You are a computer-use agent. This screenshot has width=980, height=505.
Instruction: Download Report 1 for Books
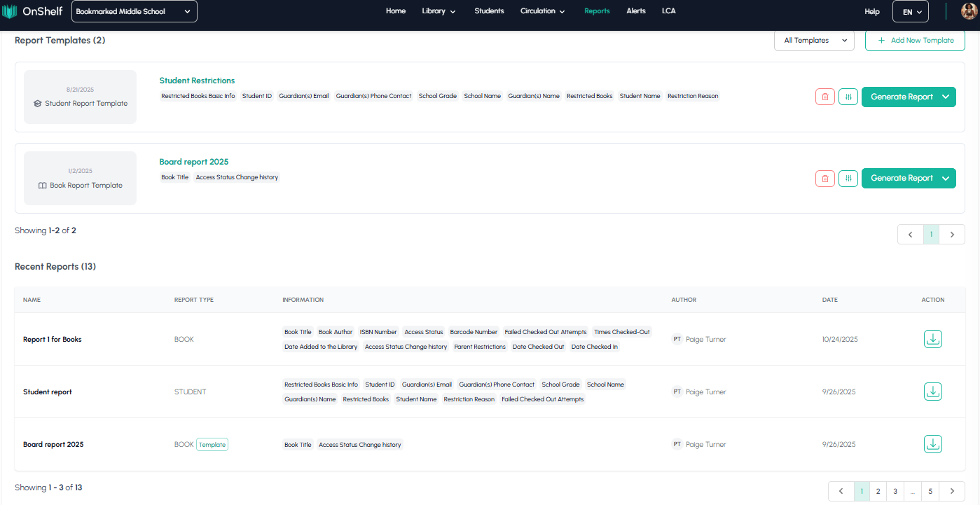click(x=932, y=339)
